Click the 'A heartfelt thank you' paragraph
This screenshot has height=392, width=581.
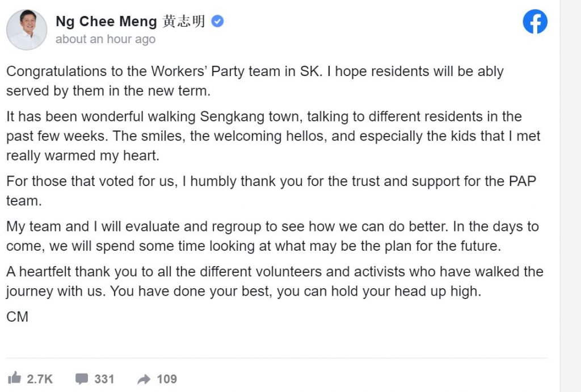275,281
